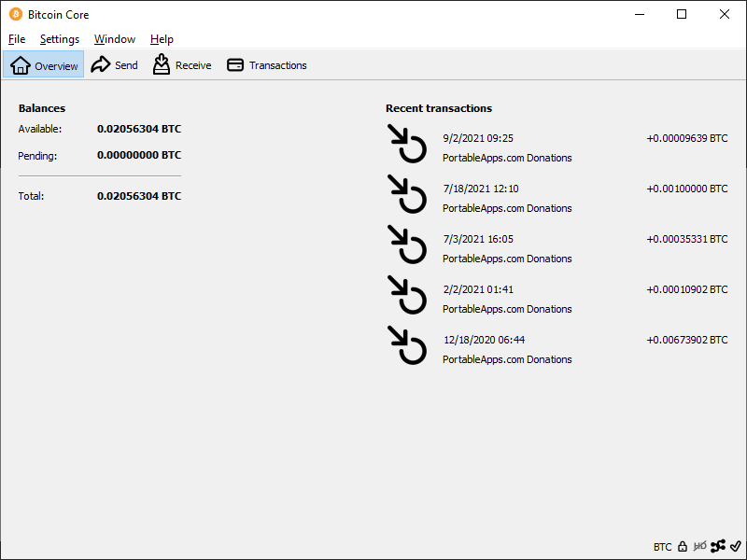The width and height of the screenshot is (747, 560).
Task: Open the File menu
Action: (17, 39)
